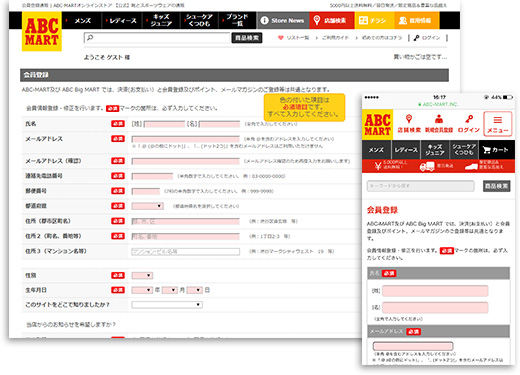Click the desktop product search text field
Image resolution: width=520 pixels, height=375 pixels.
click(157, 38)
